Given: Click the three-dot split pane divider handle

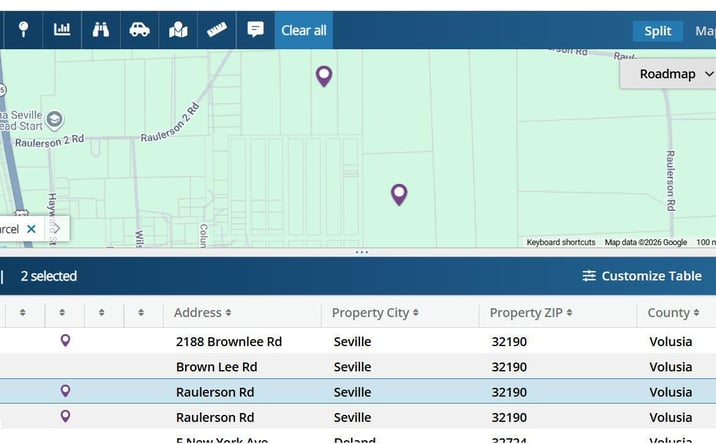Looking at the screenshot, I should (x=362, y=252).
